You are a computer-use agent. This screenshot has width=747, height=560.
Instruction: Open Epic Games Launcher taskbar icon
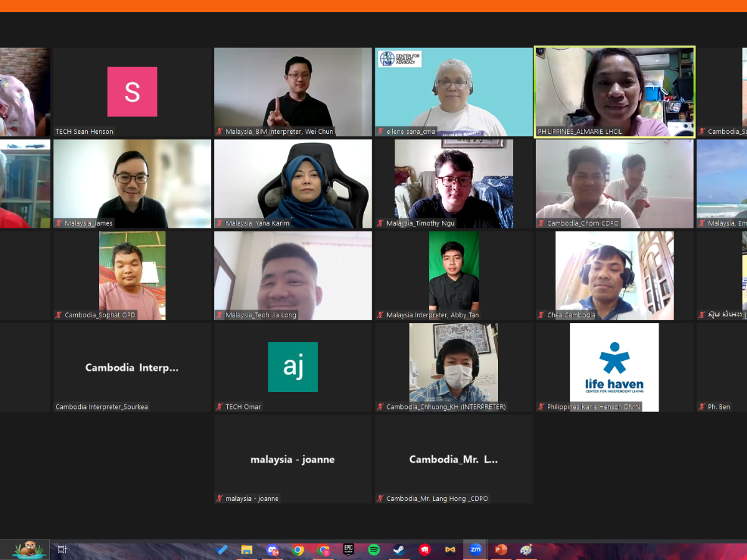tap(349, 550)
